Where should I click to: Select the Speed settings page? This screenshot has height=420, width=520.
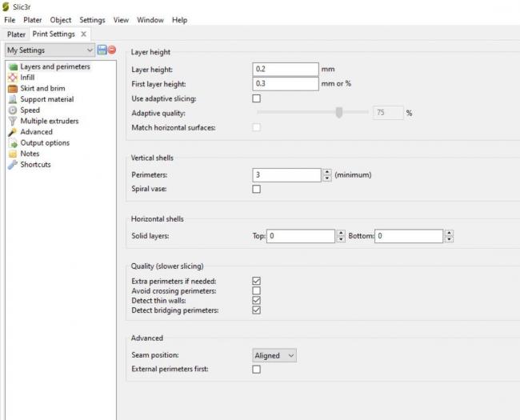click(x=30, y=110)
